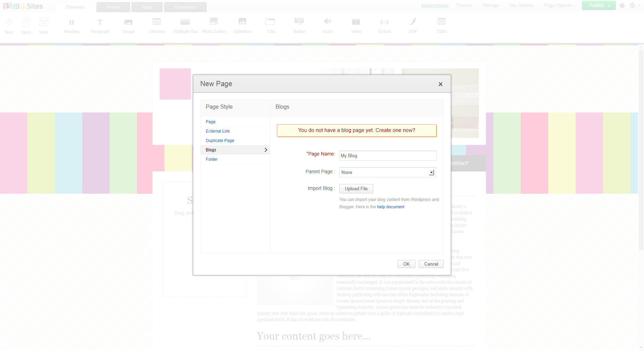This screenshot has width=644, height=351.
Task: Select the Columns element
Action: click(x=157, y=26)
